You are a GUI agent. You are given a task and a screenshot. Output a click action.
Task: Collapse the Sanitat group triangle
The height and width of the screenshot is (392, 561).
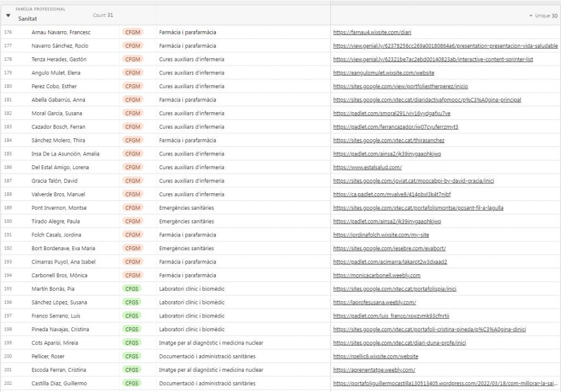pyautogui.click(x=8, y=15)
